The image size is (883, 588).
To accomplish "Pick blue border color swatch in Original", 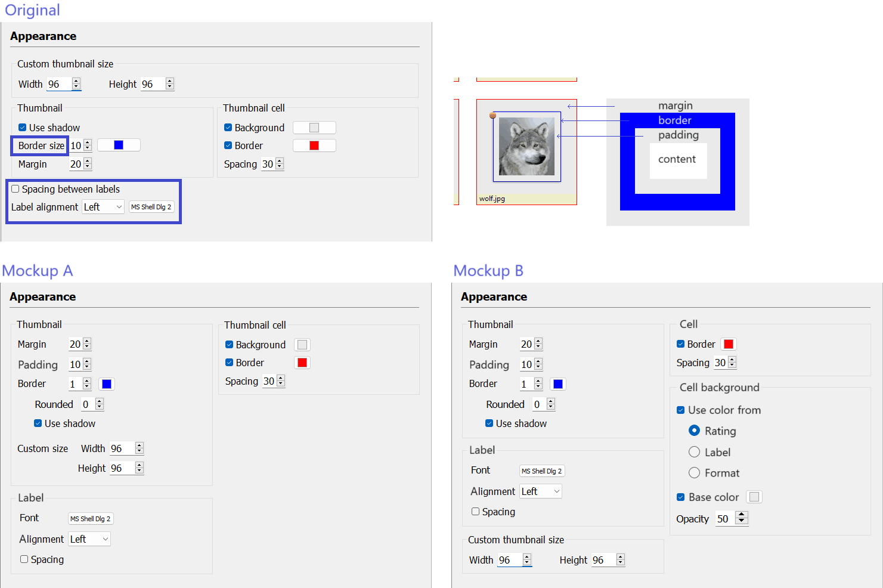I will [119, 145].
